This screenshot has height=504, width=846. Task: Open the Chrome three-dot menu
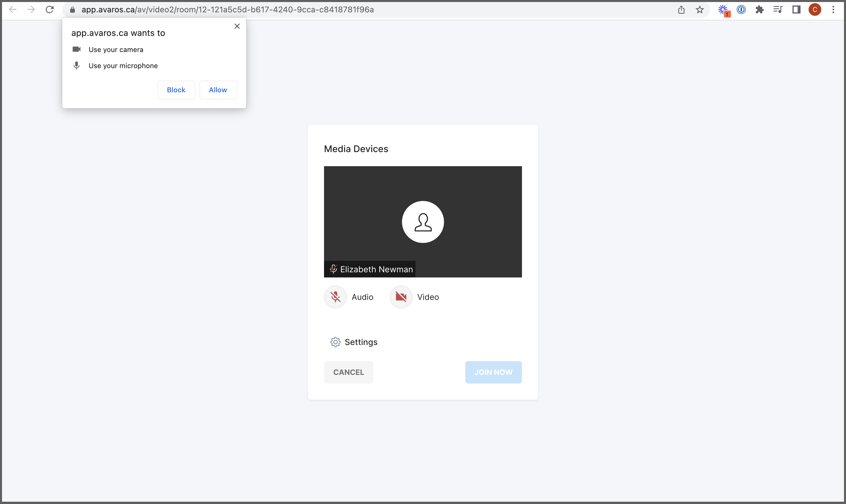click(834, 9)
